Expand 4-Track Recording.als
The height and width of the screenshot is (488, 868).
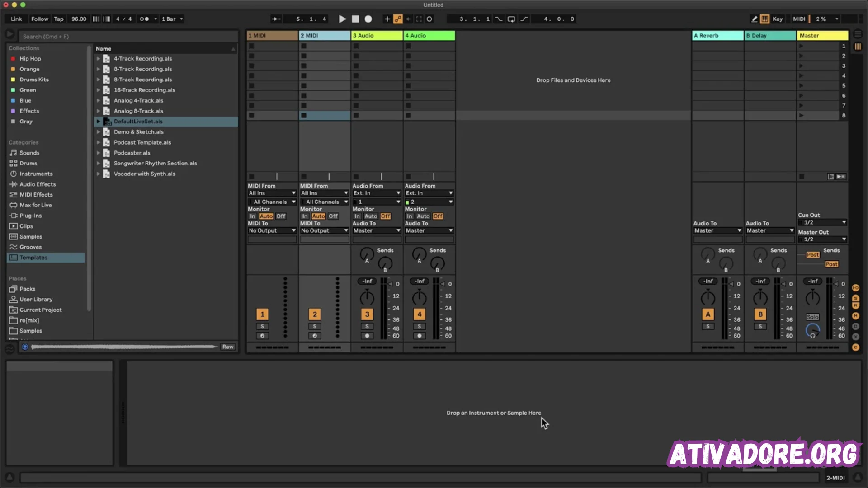click(98, 59)
